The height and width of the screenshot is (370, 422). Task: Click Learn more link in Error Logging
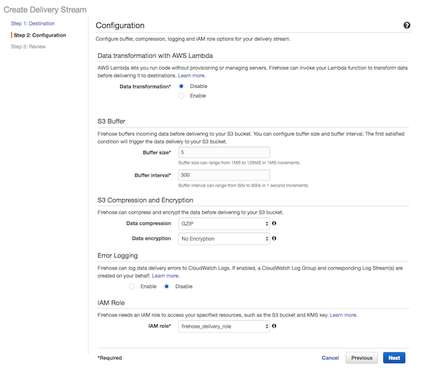tap(166, 276)
